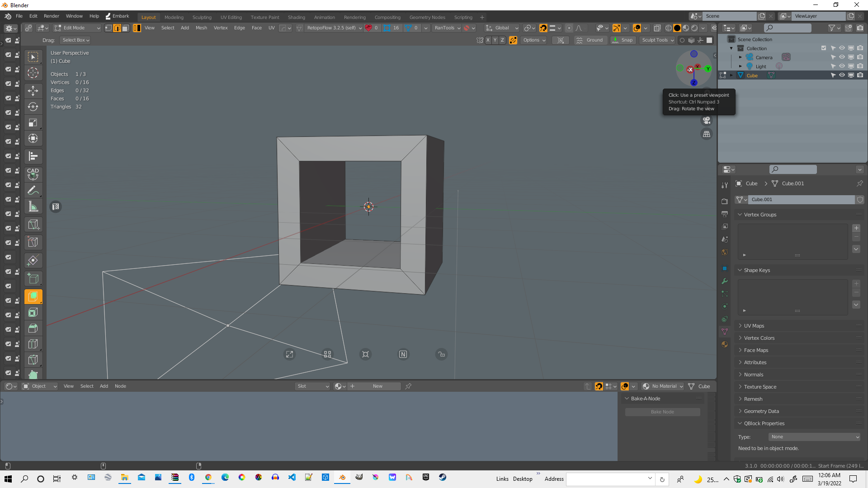Click the outliner search field
The height and width of the screenshot is (488, 868).
point(788,28)
